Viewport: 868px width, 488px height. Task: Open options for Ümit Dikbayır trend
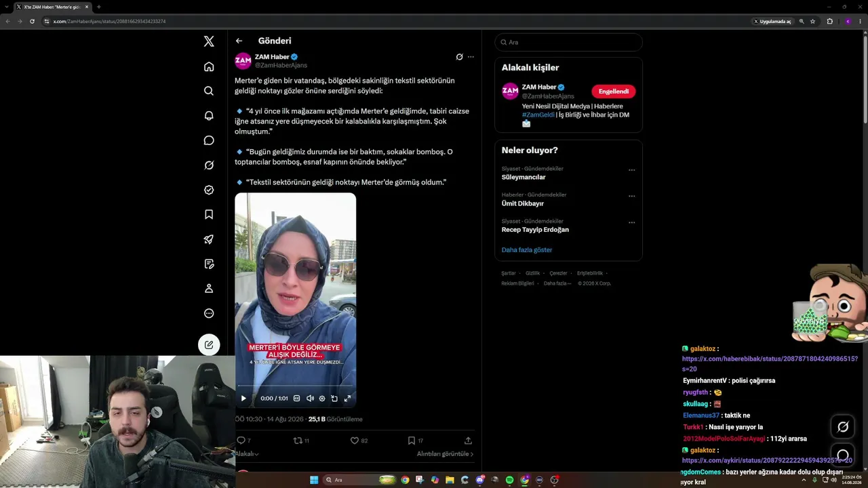pos(631,197)
